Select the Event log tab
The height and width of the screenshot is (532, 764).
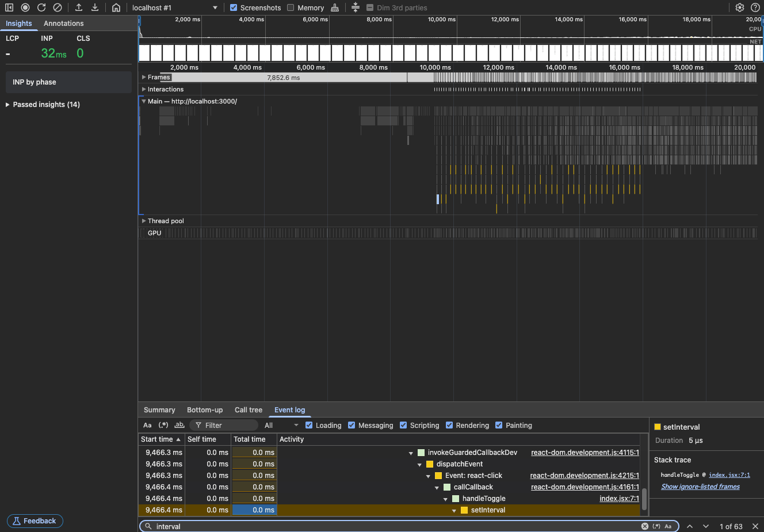click(x=290, y=410)
